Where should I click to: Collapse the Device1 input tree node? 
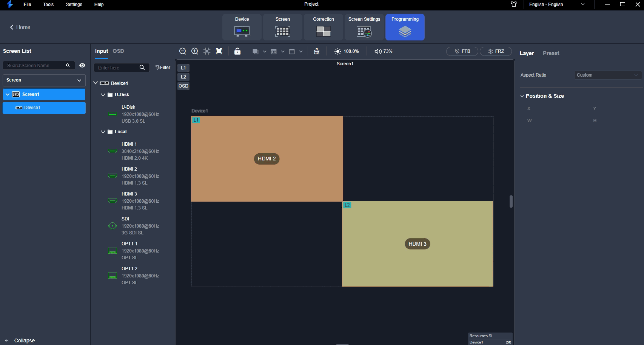(x=96, y=83)
